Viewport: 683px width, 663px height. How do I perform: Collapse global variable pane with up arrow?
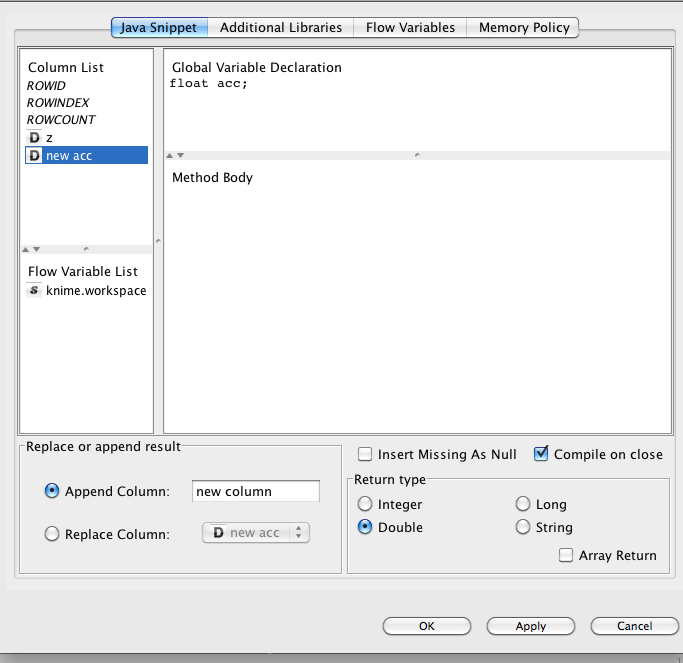pyautogui.click(x=170, y=156)
